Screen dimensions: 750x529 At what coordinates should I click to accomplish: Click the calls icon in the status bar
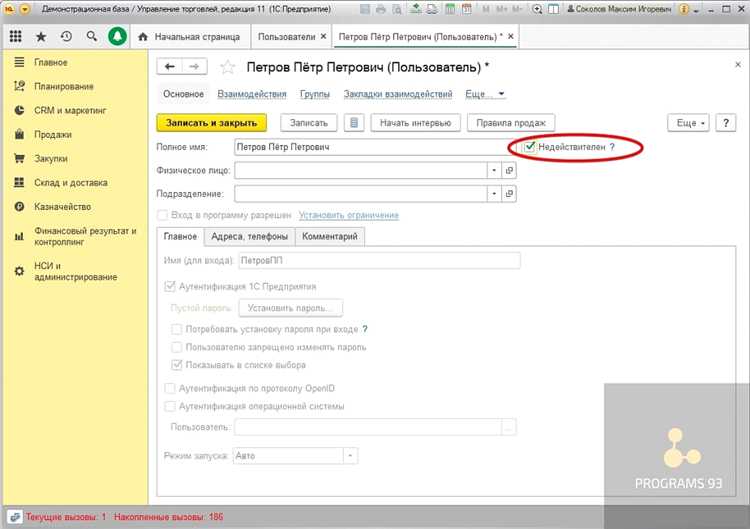15,517
